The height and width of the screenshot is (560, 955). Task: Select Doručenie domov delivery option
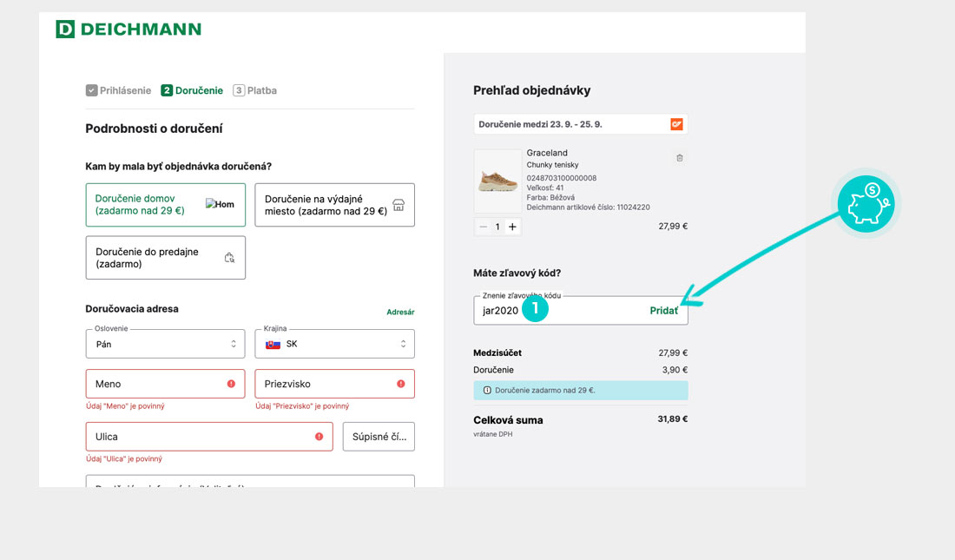[165, 204]
